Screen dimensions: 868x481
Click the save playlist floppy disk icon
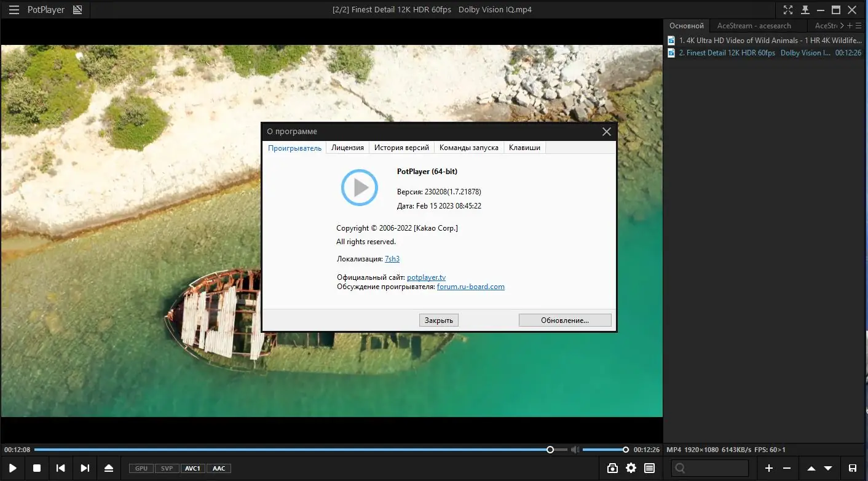pyautogui.click(x=853, y=468)
